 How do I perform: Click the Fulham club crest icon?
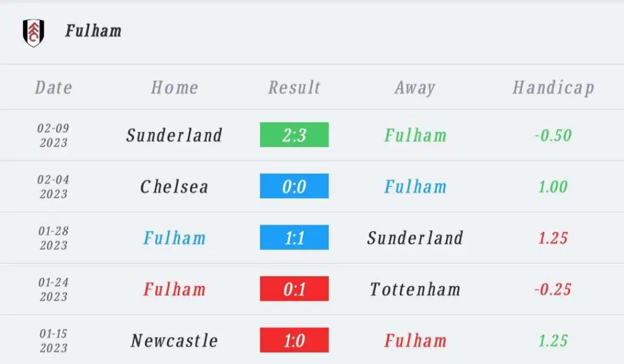34,33
